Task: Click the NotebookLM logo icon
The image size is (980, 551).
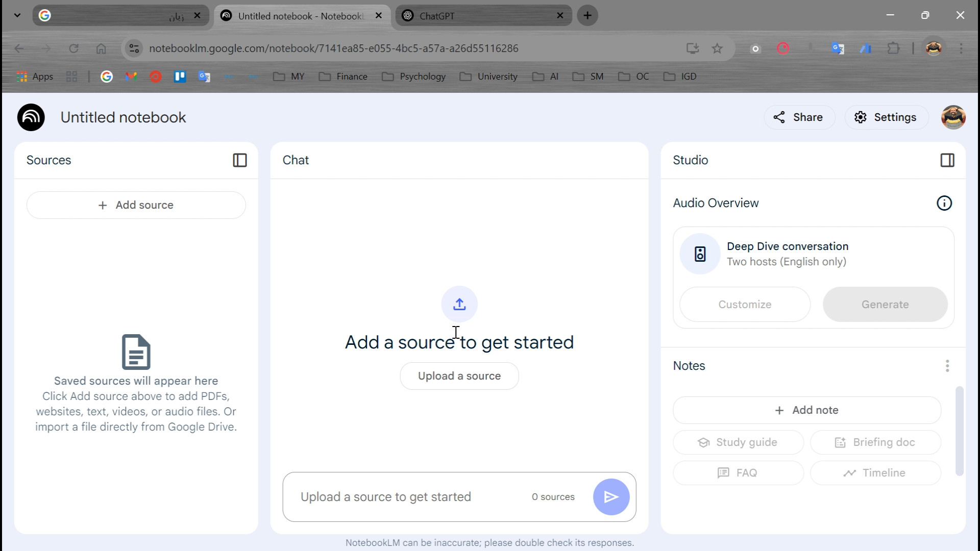Action: point(31,117)
